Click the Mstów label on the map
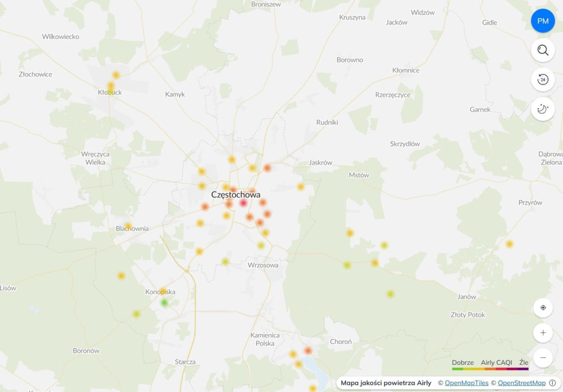Screen dimensions: 563x392 pos(359,175)
